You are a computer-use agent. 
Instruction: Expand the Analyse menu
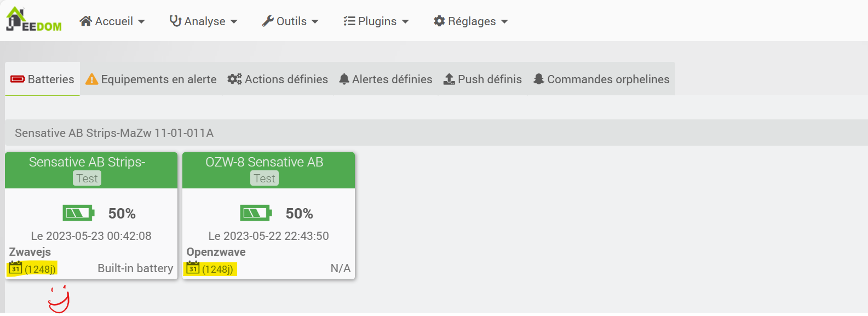(204, 21)
